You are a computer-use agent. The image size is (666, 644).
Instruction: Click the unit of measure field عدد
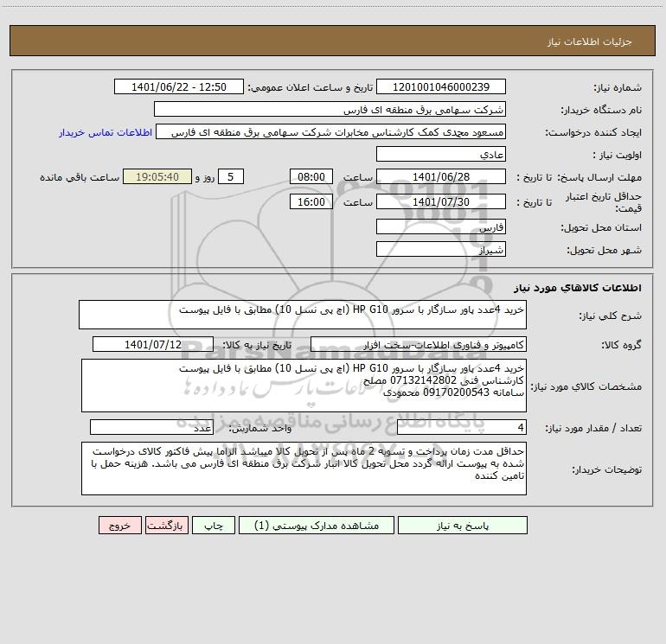pyautogui.click(x=151, y=427)
